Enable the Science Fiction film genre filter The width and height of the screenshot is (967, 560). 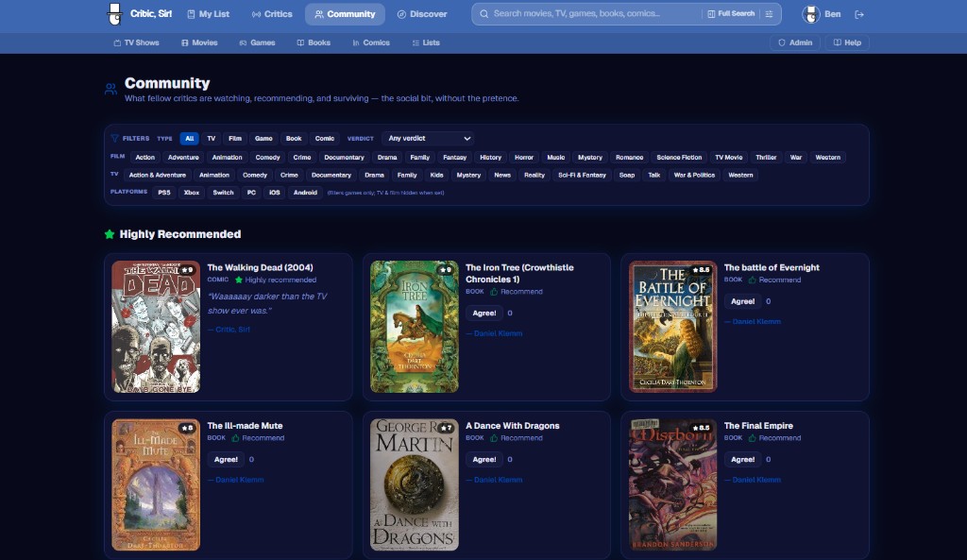click(679, 158)
